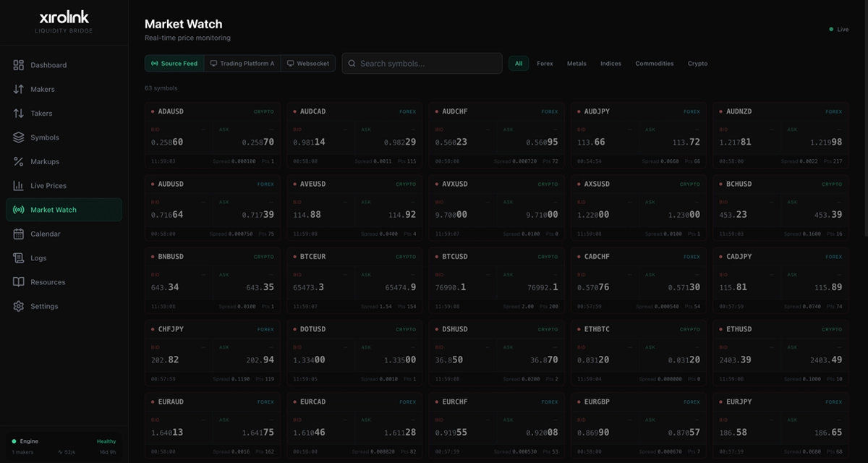The image size is (868, 463).
Task: Click the Makers arrows icon
Action: click(x=19, y=89)
